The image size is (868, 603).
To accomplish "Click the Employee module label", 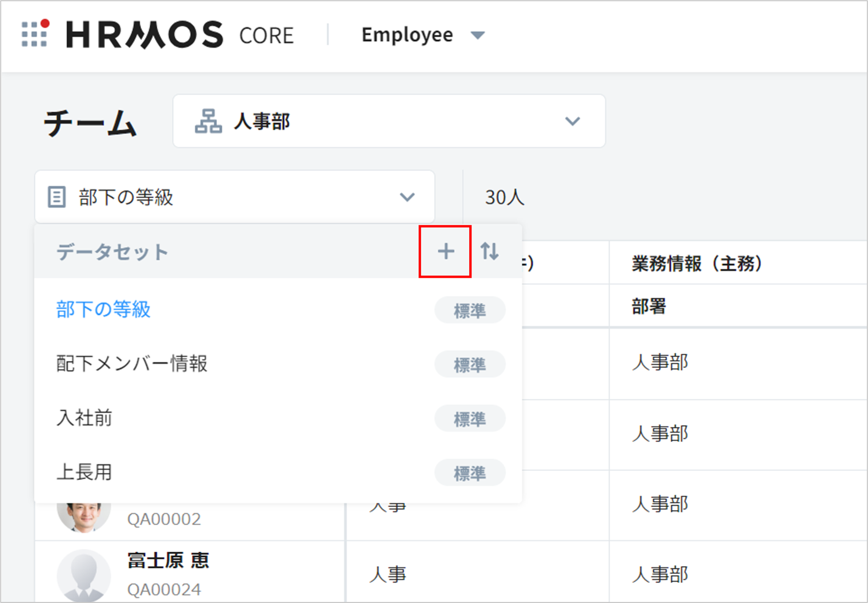I will pyautogui.click(x=407, y=35).
